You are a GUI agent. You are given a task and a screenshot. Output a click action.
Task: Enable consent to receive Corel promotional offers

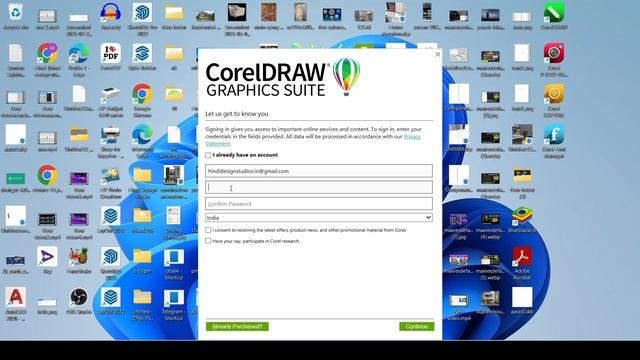[208, 230]
